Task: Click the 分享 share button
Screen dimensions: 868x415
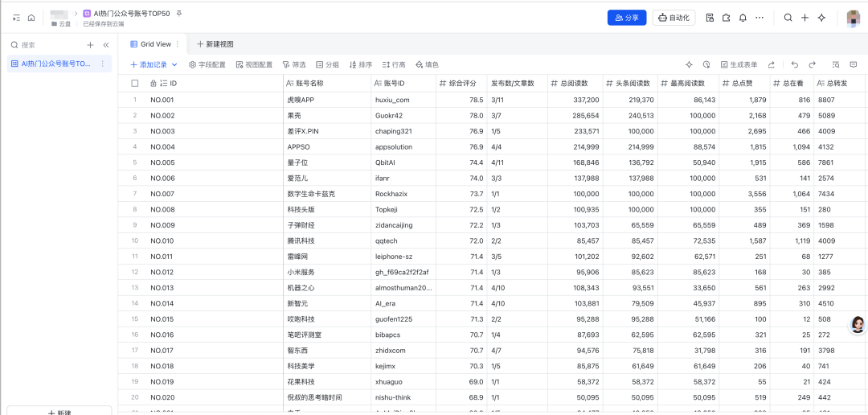Action: tap(627, 18)
